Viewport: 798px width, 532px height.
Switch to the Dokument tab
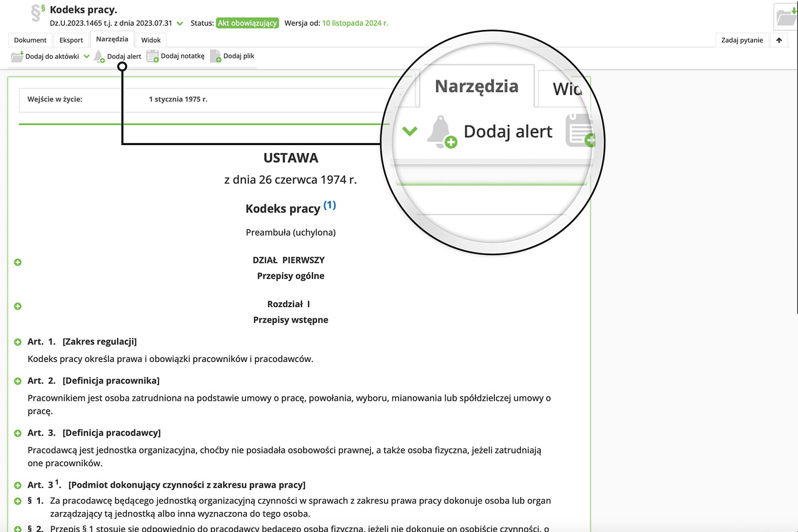(x=30, y=40)
